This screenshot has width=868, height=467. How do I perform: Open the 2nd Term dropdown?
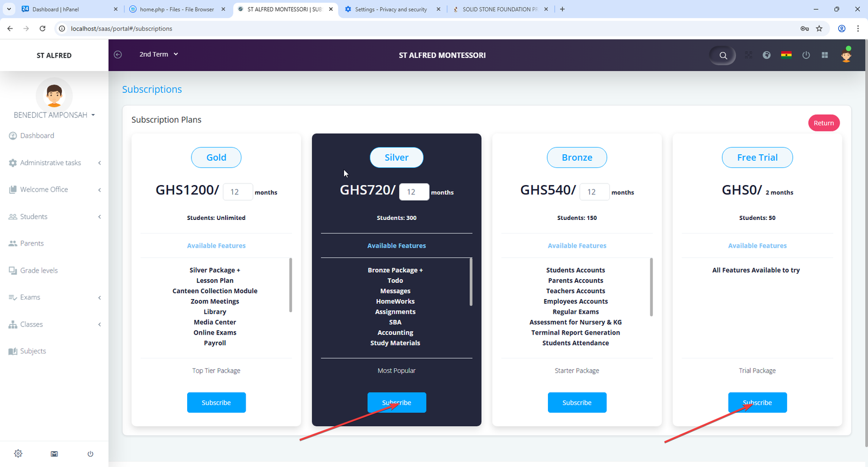pyautogui.click(x=158, y=54)
